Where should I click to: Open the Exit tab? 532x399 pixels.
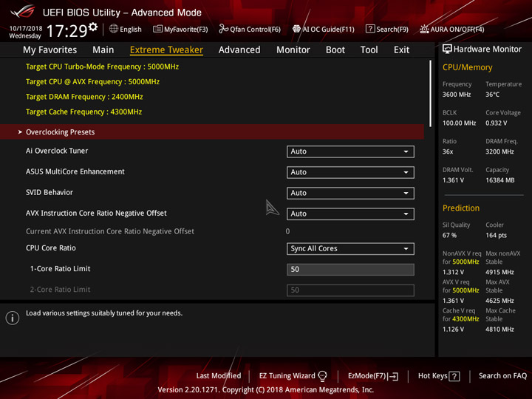tap(401, 50)
